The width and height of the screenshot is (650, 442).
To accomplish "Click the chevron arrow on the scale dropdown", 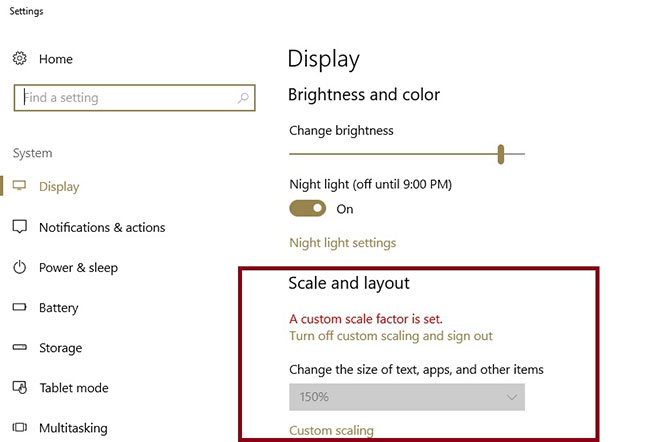I will [x=512, y=397].
